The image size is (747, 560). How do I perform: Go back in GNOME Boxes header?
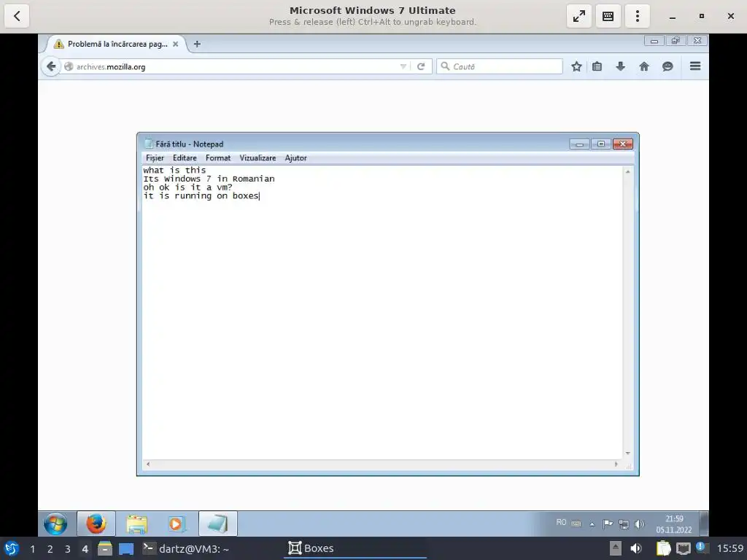pos(17,16)
